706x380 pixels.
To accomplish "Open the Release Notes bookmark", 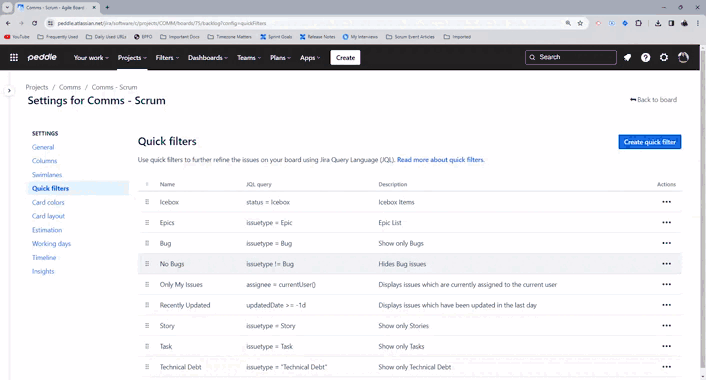I will (x=317, y=37).
